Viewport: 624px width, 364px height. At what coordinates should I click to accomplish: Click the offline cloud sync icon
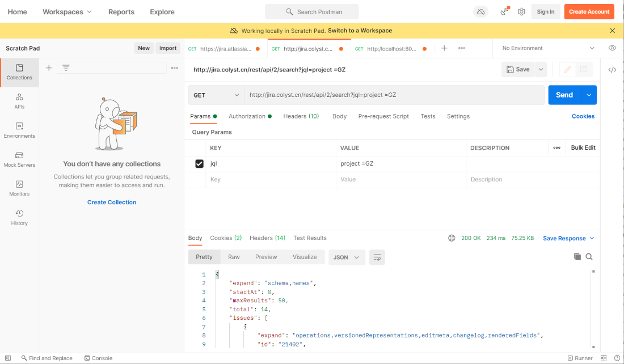(x=480, y=12)
